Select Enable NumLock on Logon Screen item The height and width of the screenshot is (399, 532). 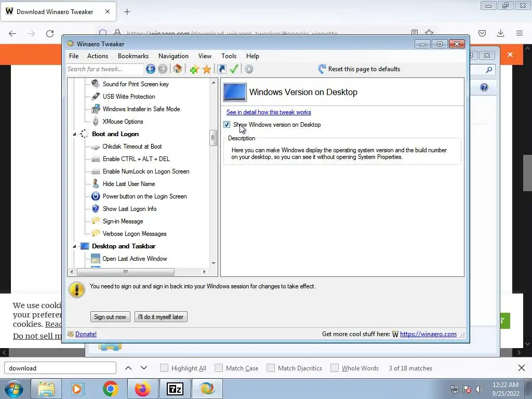146,171
